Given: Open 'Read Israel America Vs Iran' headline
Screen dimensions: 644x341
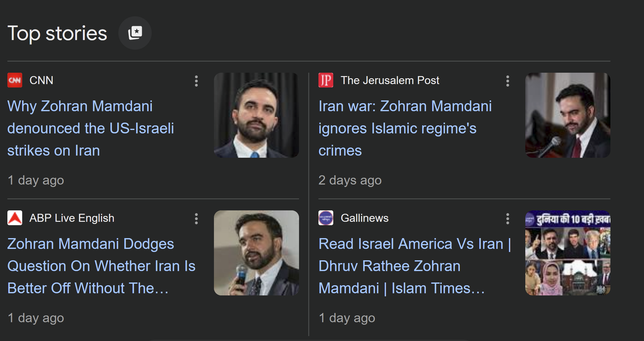Looking at the screenshot, I should pyautogui.click(x=415, y=266).
